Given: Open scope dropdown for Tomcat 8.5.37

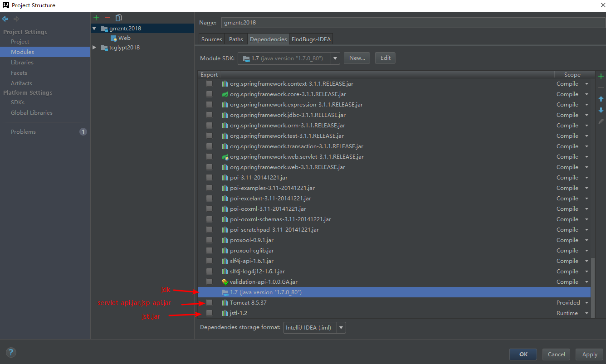Looking at the screenshot, I should 586,303.
